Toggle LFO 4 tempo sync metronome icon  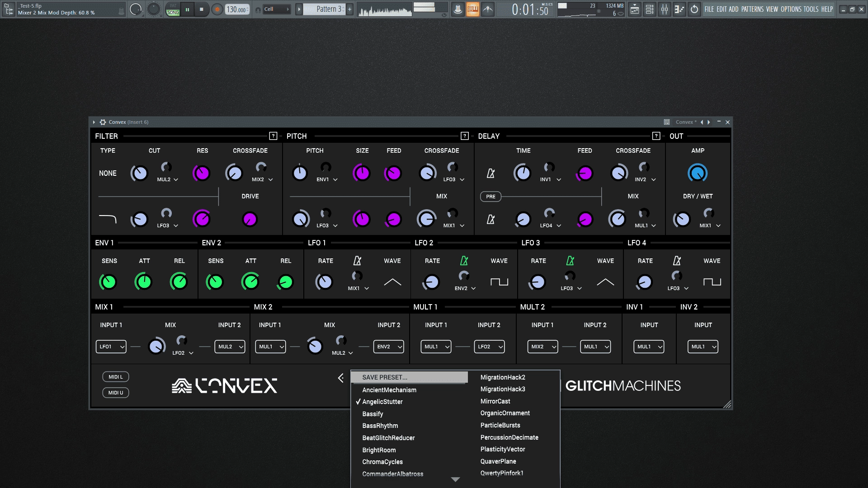tap(677, 261)
